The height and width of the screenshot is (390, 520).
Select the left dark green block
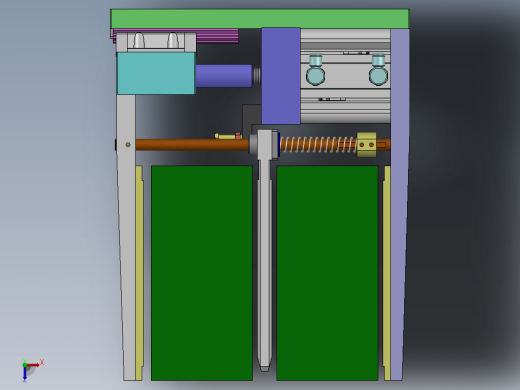[202, 273]
